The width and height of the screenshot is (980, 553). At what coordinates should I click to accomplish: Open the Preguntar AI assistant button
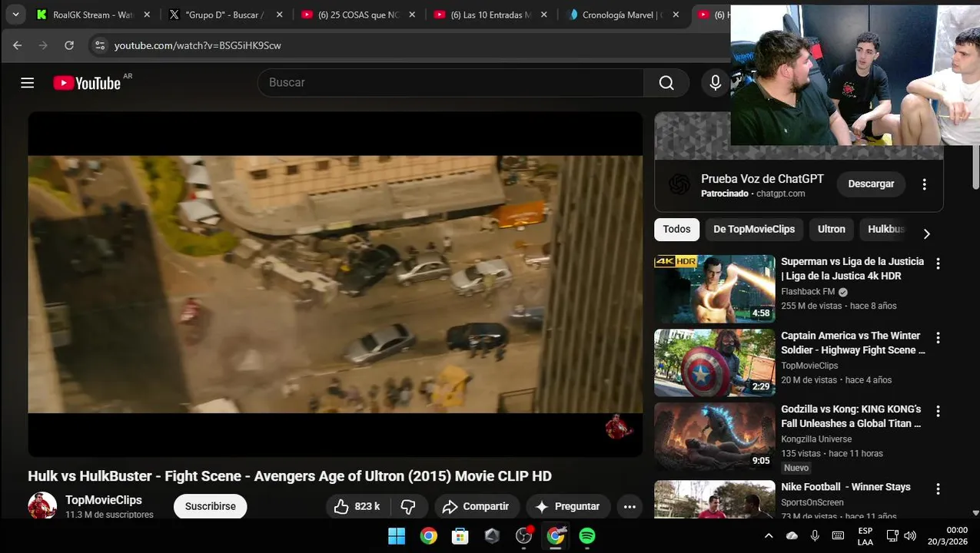click(568, 506)
